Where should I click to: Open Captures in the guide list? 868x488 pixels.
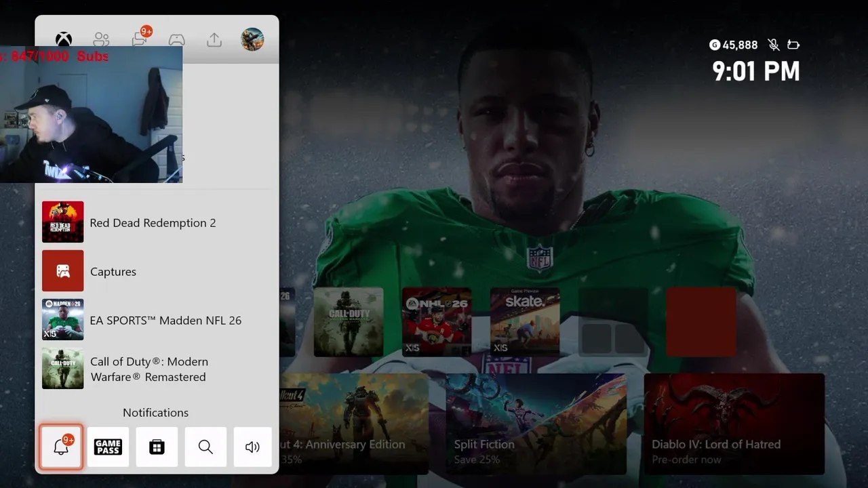157,271
